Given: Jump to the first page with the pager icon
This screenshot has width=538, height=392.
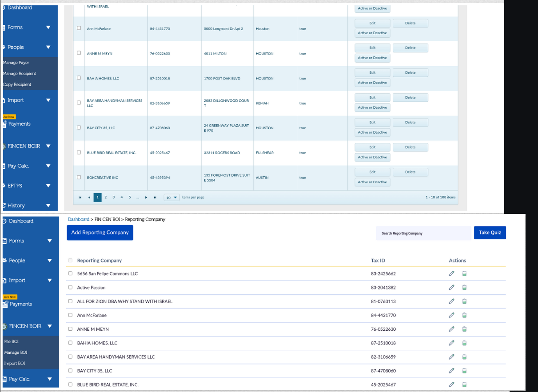Looking at the screenshot, I should pyautogui.click(x=80, y=198).
